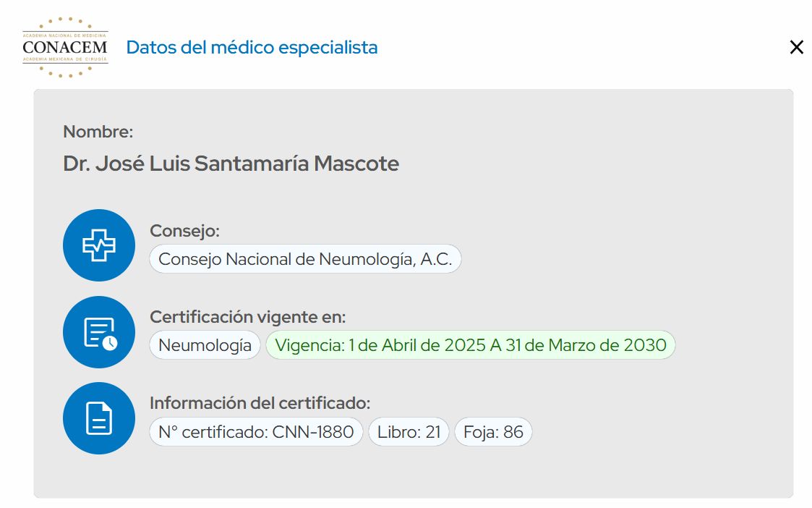Click the Información del certificado label
Image resolution: width=812 pixels, height=508 pixels.
pyautogui.click(x=260, y=403)
